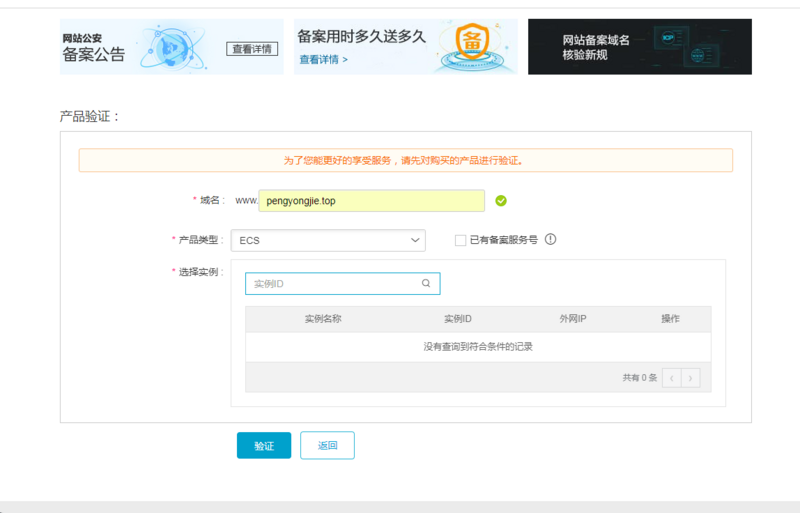Viewport: 800px width, 513px height.
Task: Expand the 产品类型 ECS dropdown
Action: pos(328,241)
